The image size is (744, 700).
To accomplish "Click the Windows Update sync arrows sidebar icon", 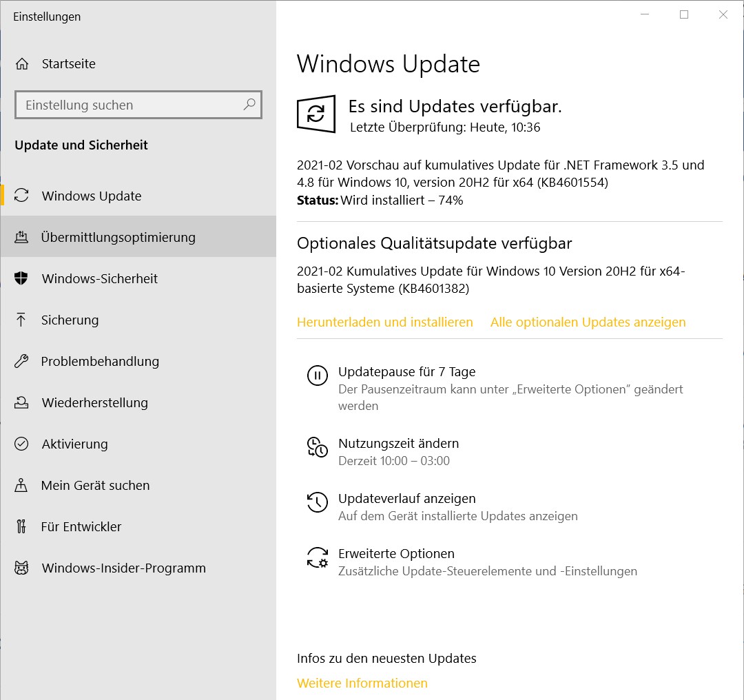I will pyautogui.click(x=21, y=196).
